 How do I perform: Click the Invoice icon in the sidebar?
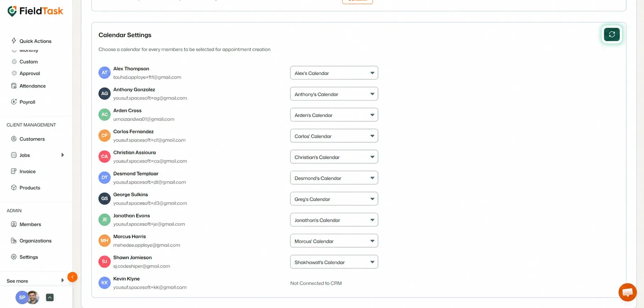pos(14,171)
